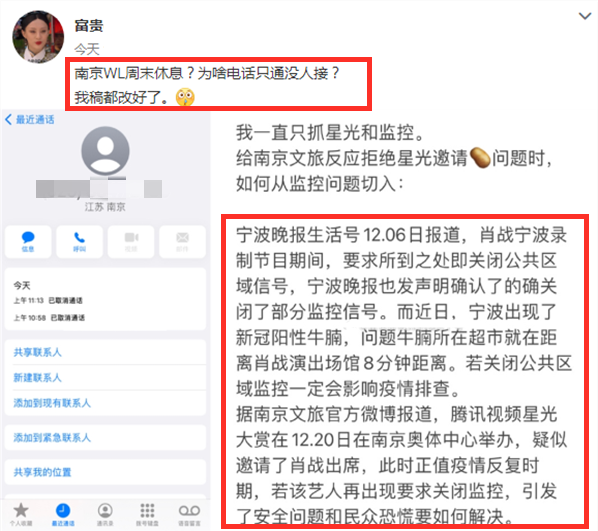598x531 pixels.
Task: Tap the phone call icon
Action: click(79, 241)
